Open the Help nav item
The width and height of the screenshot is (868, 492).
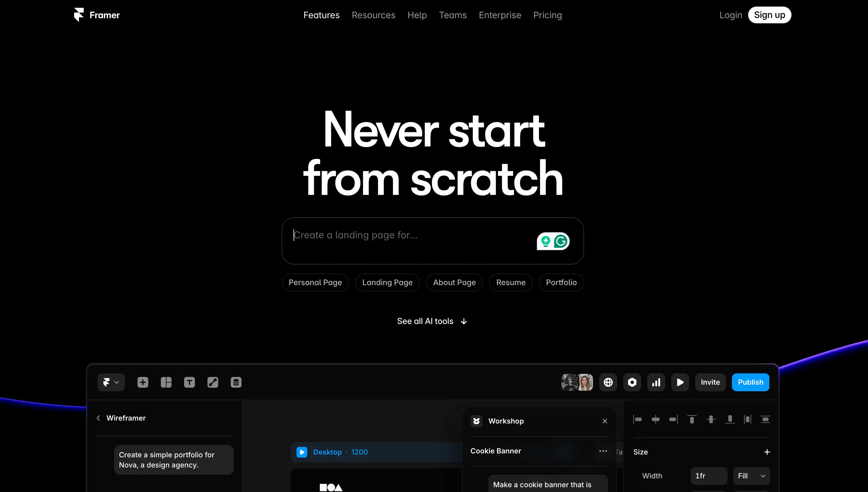click(417, 15)
